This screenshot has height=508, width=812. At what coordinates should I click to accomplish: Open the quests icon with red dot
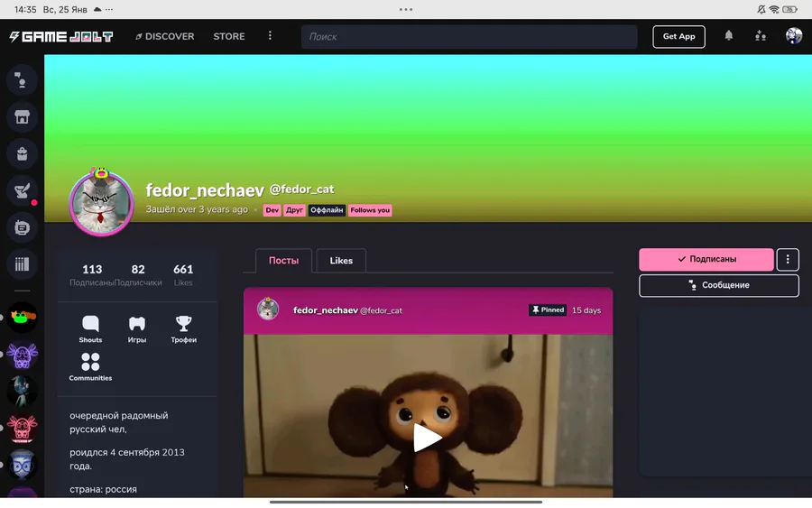point(22,191)
